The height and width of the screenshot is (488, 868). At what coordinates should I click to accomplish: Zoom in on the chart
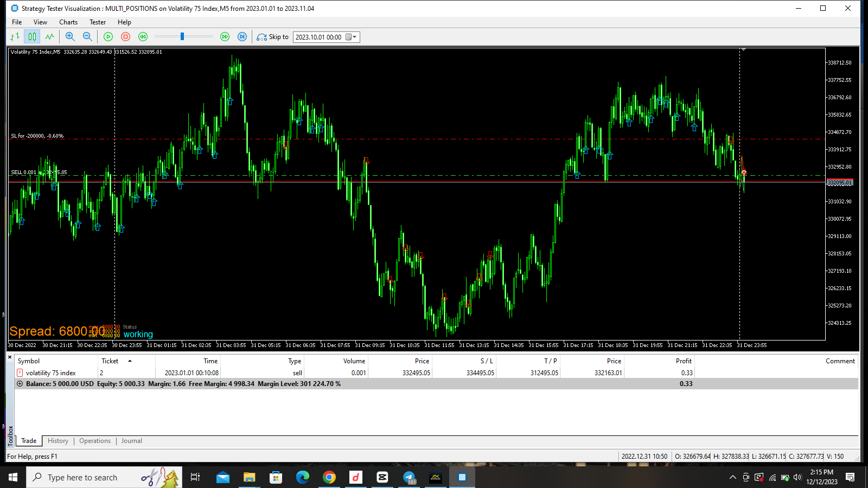click(70, 37)
